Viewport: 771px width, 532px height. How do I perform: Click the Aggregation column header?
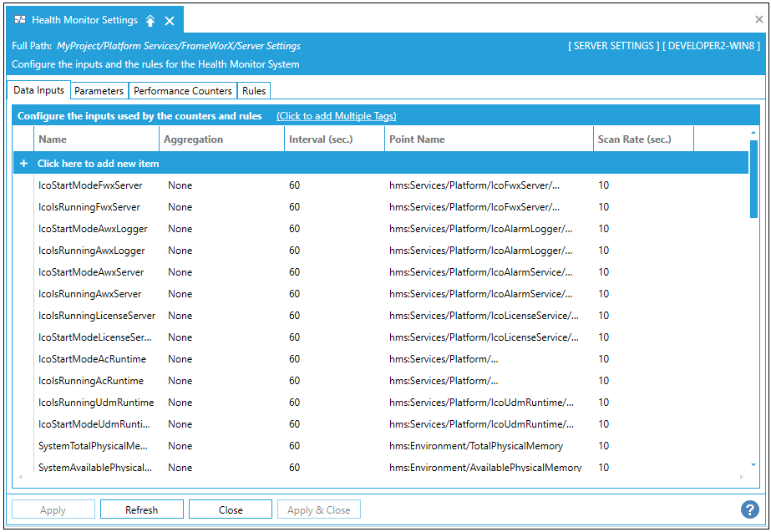(193, 139)
